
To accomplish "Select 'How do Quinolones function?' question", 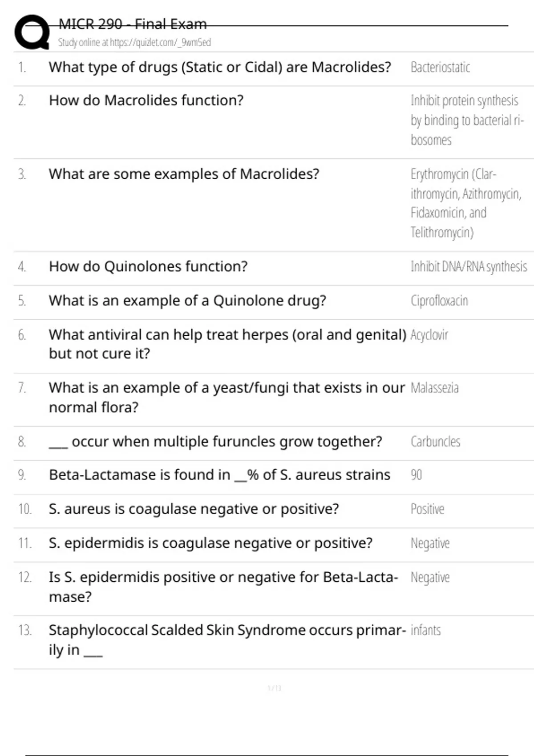I will [x=148, y=266].
